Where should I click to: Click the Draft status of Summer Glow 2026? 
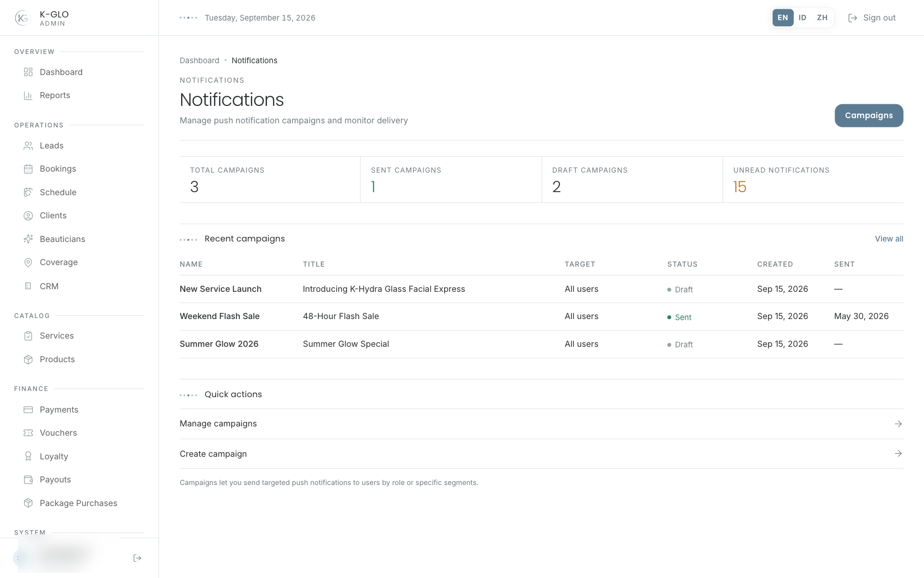pyautogui.click(x=680, y=345)
